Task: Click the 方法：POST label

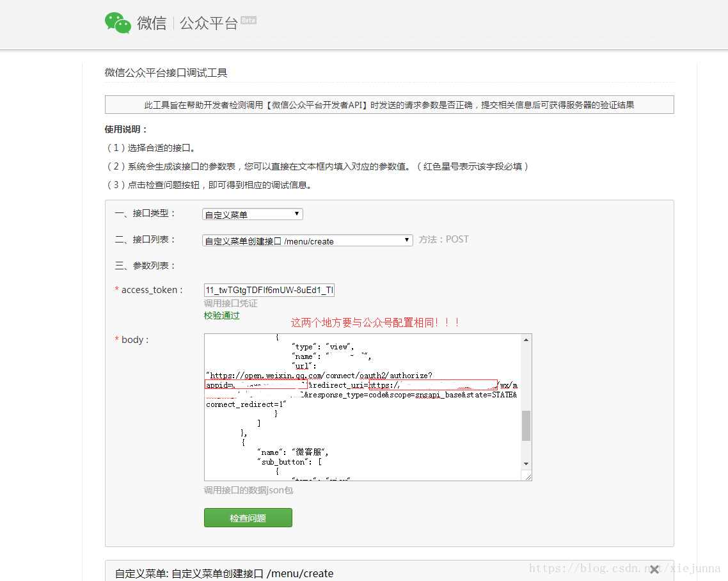Action: tap(443, 239)
